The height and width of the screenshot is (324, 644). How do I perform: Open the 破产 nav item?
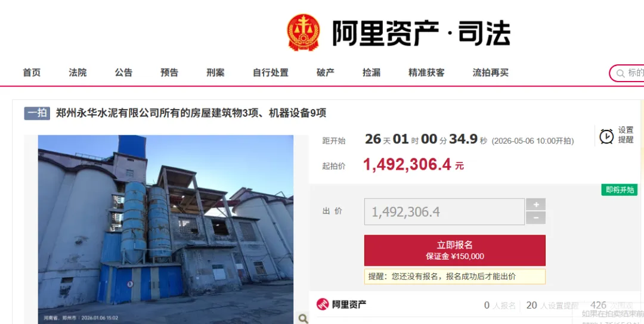pos(326,73)
